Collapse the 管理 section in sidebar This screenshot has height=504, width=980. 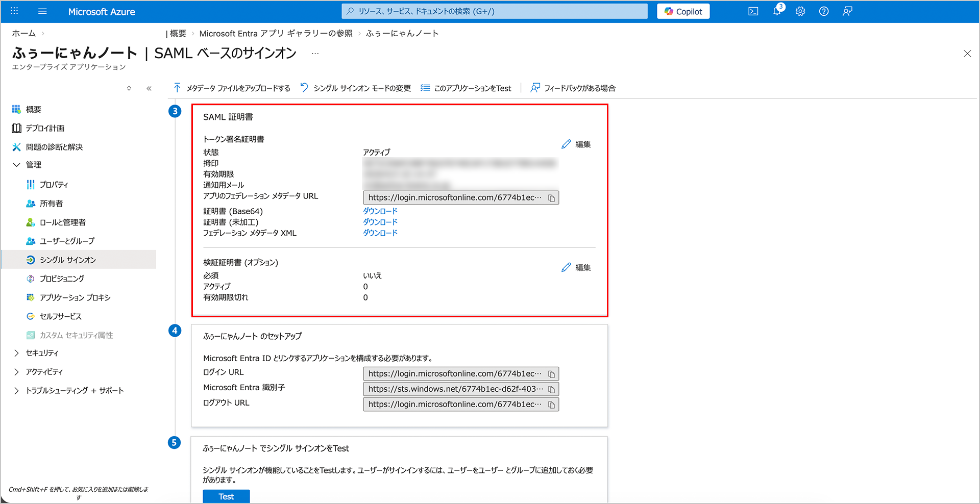click(x=17, y=165)
